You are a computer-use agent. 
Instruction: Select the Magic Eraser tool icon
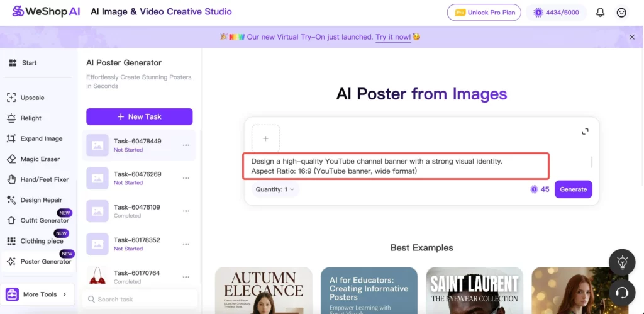11,159
